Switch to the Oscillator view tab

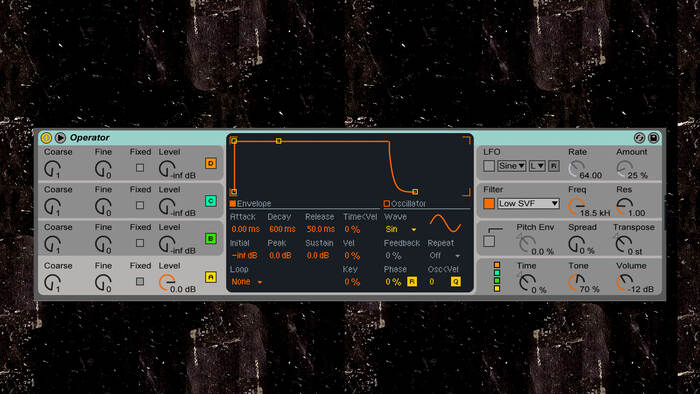[405, 203]
